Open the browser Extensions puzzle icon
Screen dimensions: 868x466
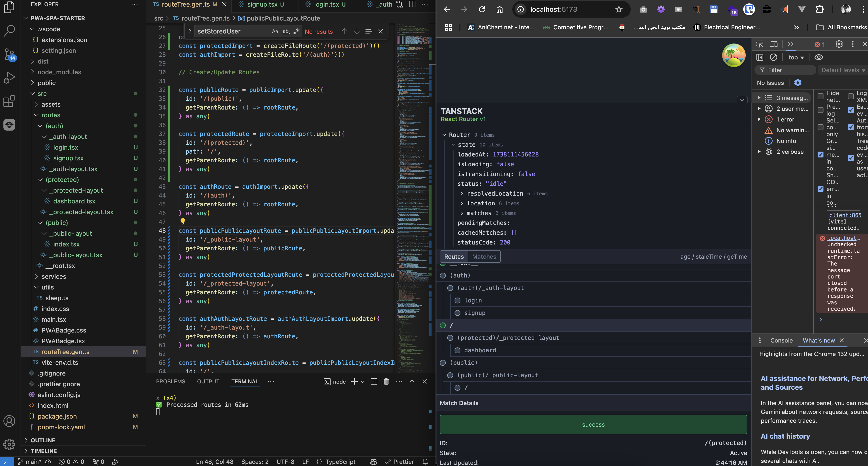click(x=820, y=10)
